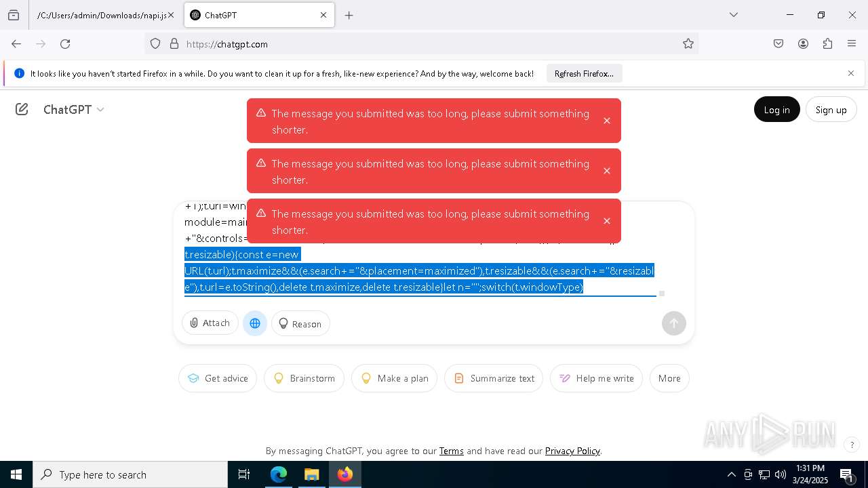Click the Attach button

click(x=210, y=323)
